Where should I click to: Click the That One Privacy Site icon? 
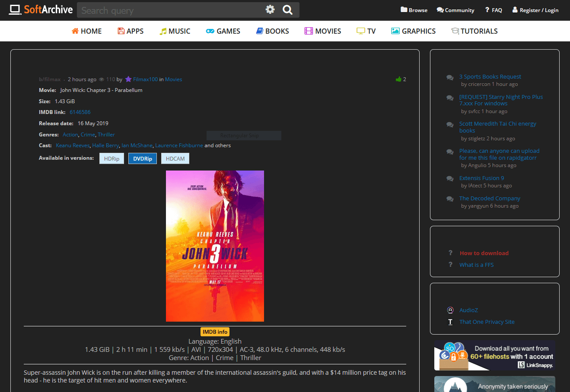tap(450, 322)
